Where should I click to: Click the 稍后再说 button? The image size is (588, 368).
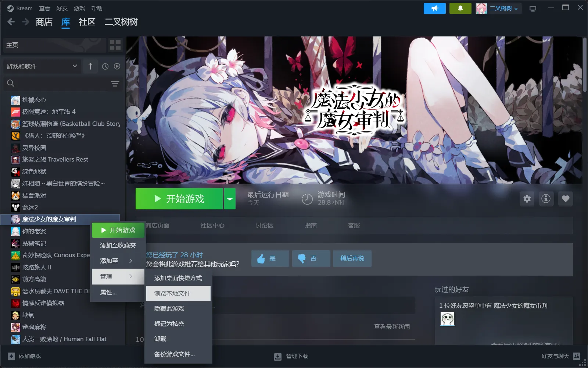(x=352, y=258)
